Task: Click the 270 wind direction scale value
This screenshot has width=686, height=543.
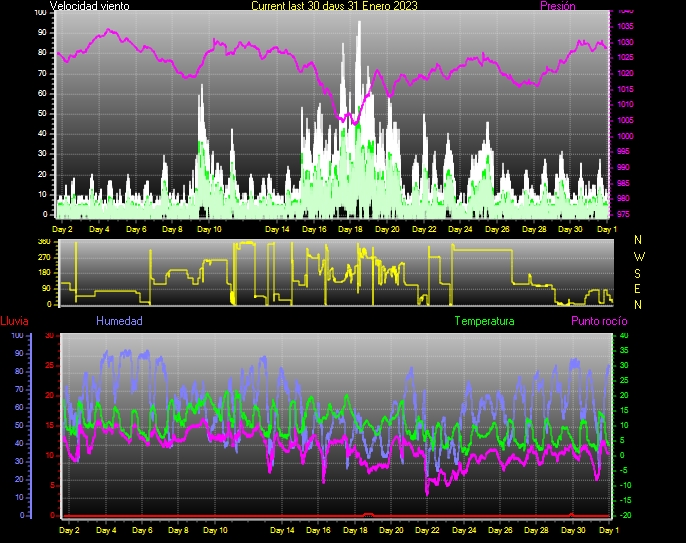Action: [x=44, y=257]
